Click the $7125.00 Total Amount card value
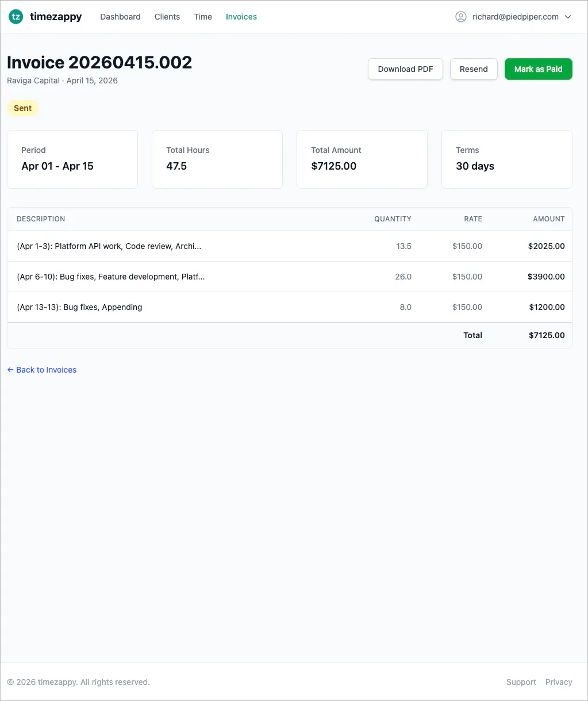This screenshot has width=588, height=701. (x=334, y=166)
